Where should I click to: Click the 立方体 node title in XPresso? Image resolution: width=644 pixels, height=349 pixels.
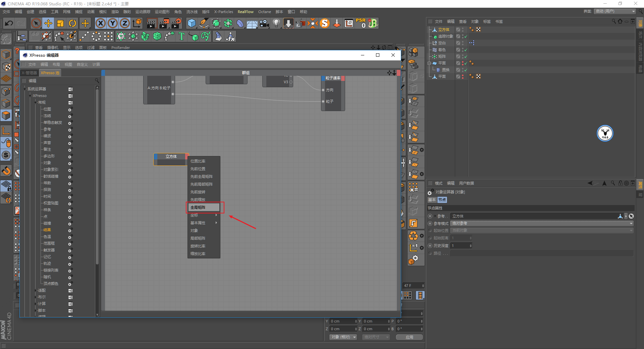(171, 156)
